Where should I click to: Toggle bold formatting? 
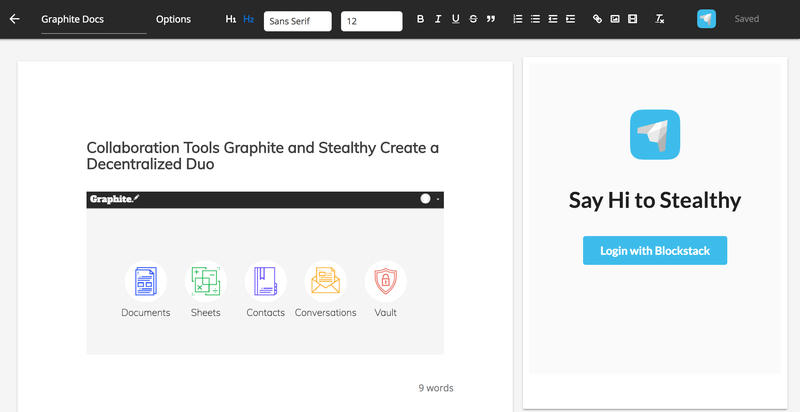[420, 19]
